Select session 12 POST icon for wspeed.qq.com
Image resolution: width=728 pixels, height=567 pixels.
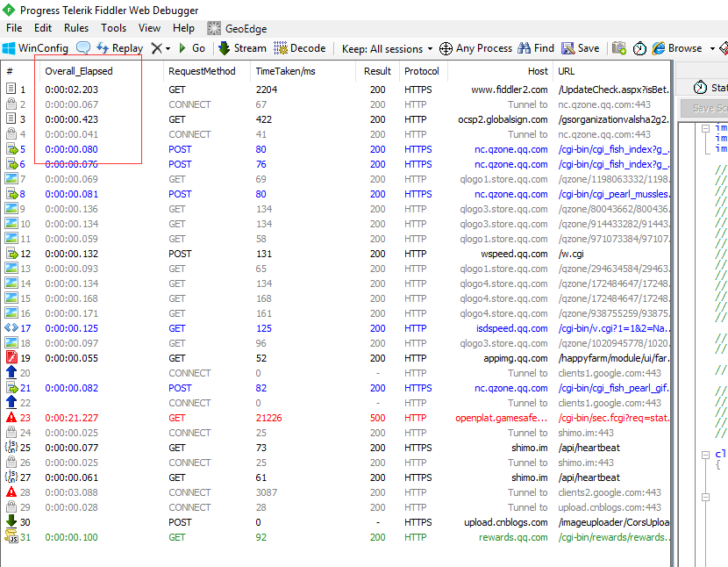coord(11,254)
